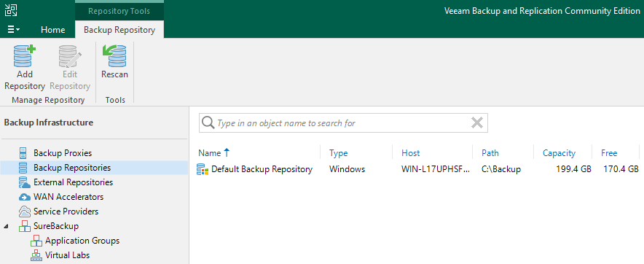Click the WAN Accelerators cloud icon

[25, 197]
